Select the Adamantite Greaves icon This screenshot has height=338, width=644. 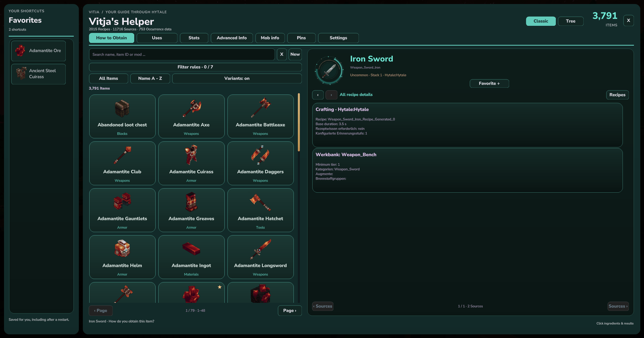(x=192, y=202)
